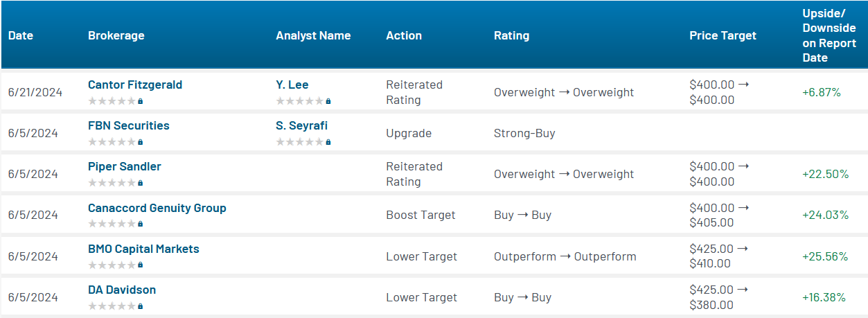Open the BMO Capital Markets link
This screenshot has width=868, height=318.
coord(143,249)
